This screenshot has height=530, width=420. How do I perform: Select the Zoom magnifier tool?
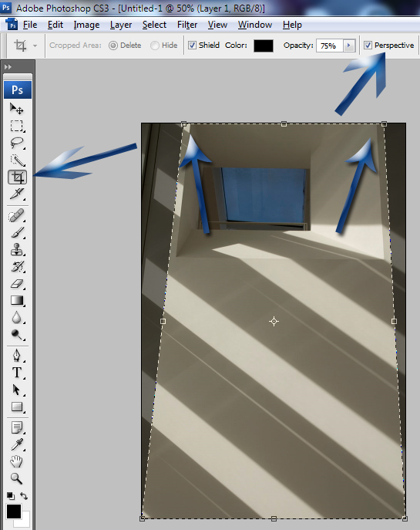[16, 478]
